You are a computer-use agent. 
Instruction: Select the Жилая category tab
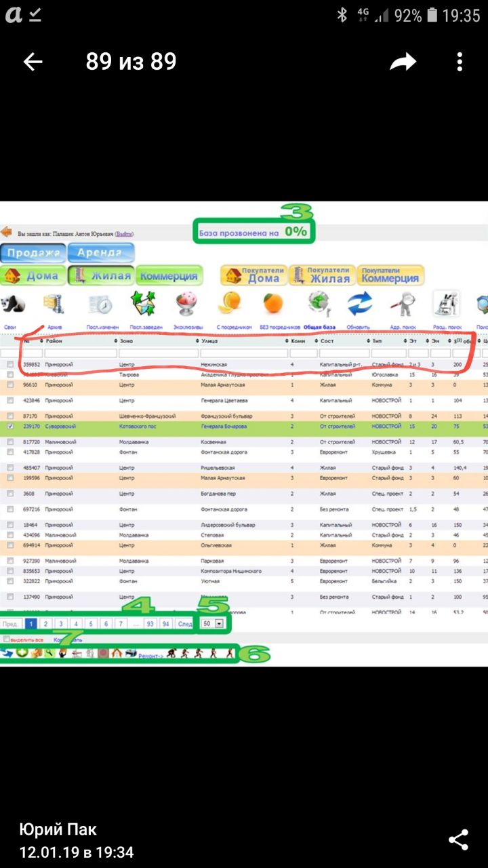click(x=101, y=276)
